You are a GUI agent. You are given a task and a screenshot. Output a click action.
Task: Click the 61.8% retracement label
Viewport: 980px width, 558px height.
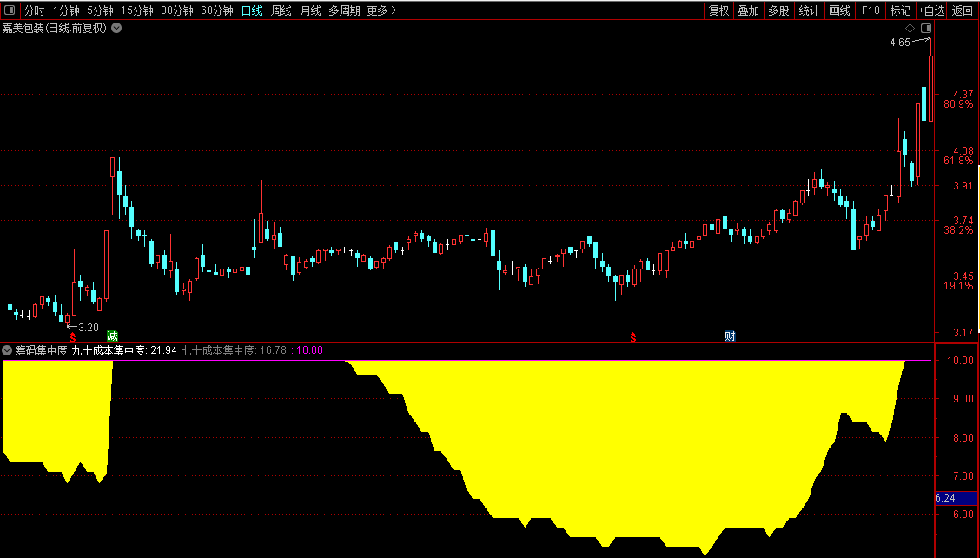point(959,161)
